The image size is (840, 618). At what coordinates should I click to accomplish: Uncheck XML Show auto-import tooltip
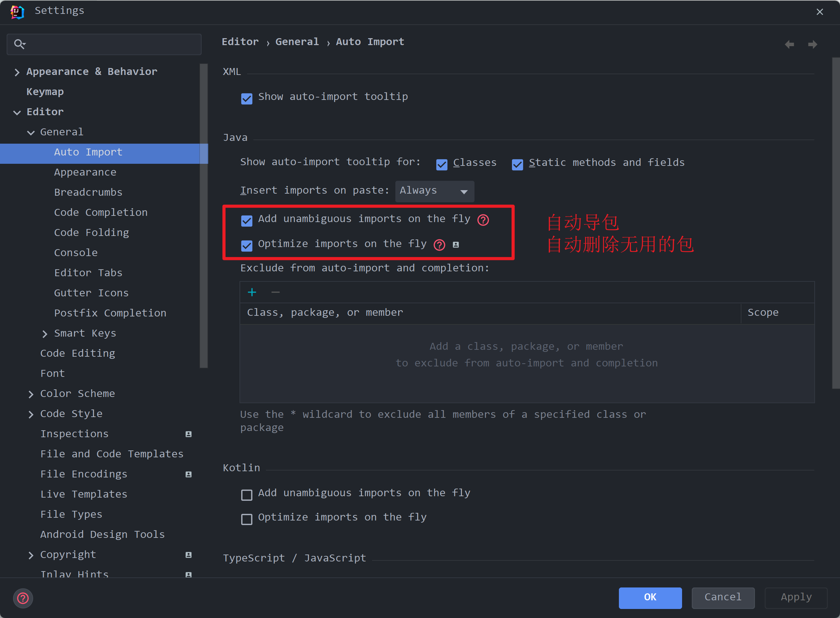[x=246, y=99]
